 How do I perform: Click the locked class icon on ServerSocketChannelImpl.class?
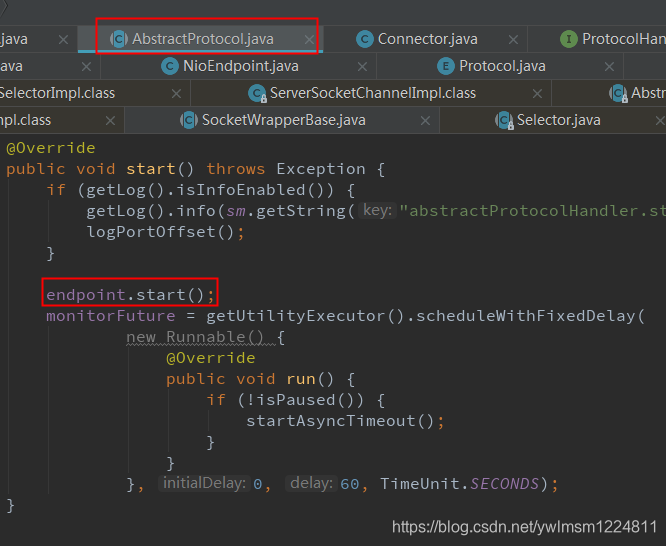(257, 93)
